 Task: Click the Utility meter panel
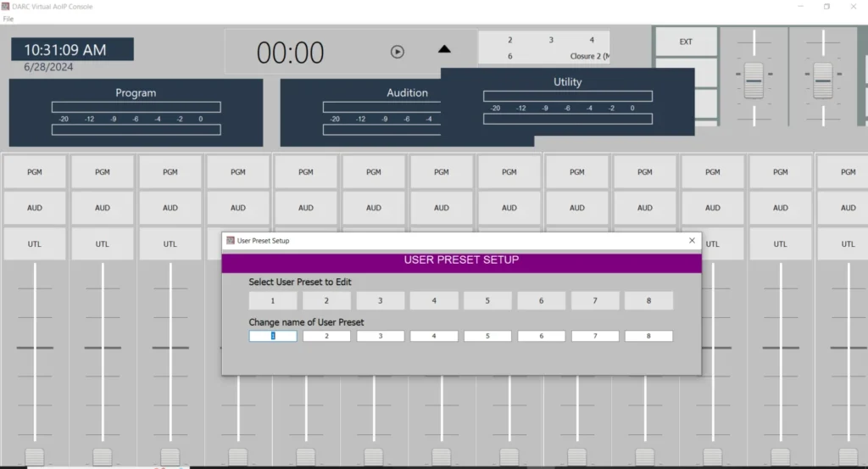coord(567,102)
